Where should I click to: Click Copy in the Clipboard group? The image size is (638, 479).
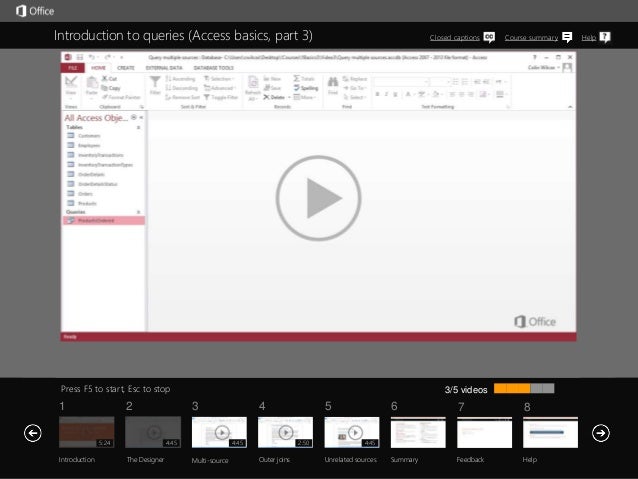111,88
